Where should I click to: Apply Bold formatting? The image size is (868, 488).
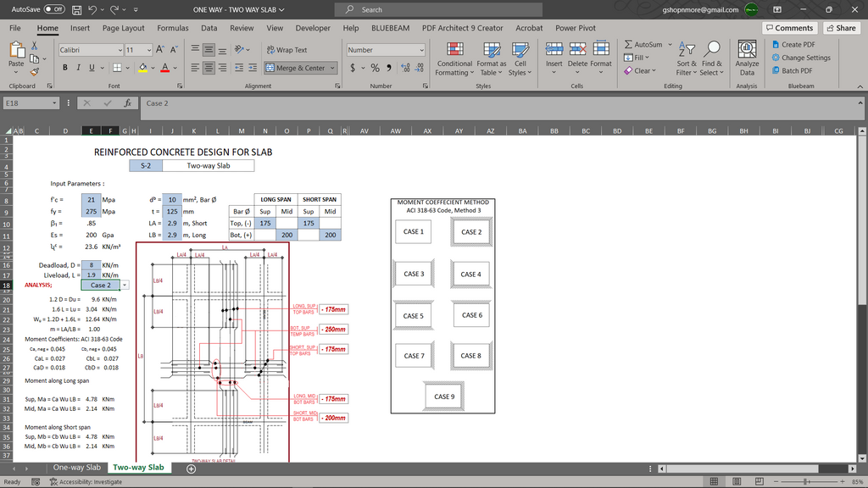64,68
